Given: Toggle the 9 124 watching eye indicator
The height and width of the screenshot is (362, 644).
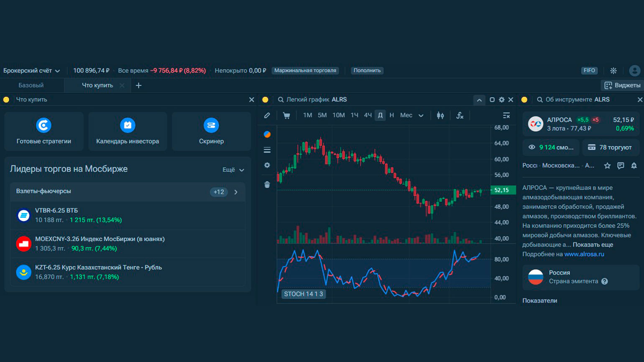Looking at the screenshot, I should (551, 147).
